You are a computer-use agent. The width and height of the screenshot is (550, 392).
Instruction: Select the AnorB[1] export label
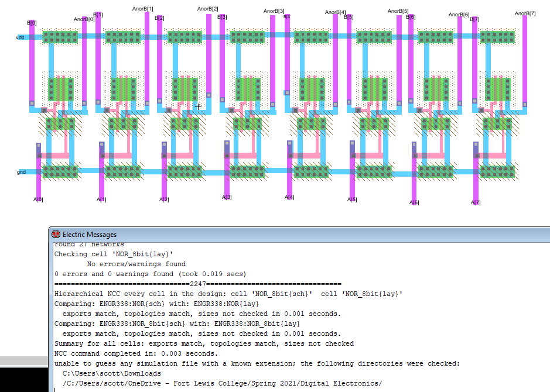pyautogui.click(x=143, y=9)
